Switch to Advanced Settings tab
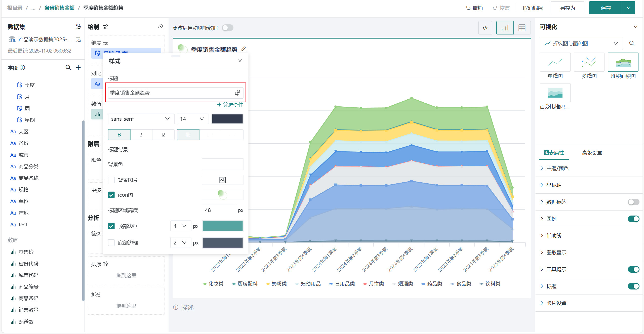 pyautogui.click(x=592, y=153)
